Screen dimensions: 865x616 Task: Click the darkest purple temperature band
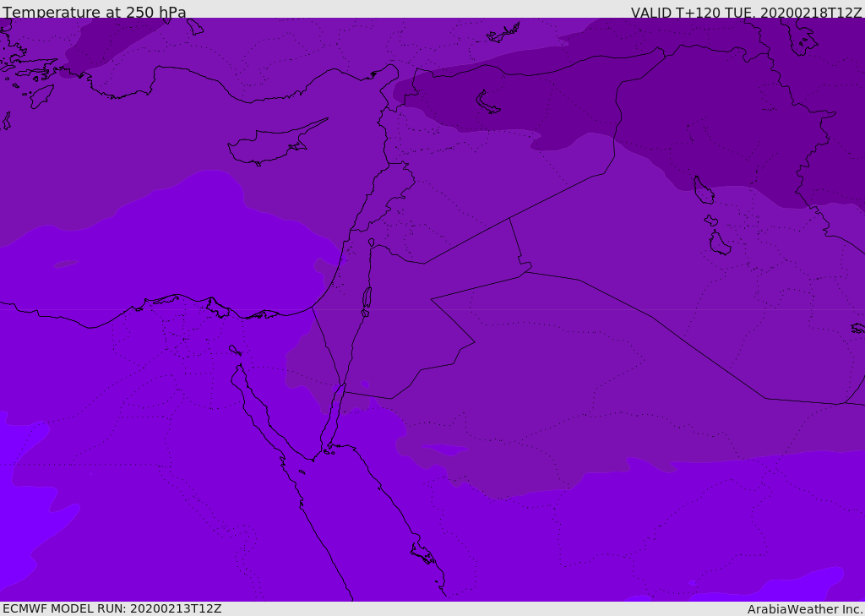point(717,111)
